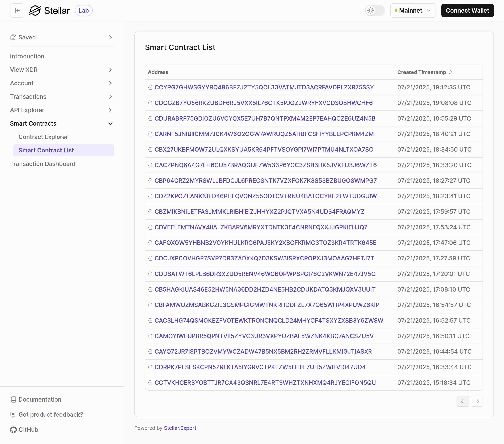Collapse the left sidebar panel

pyautogui.click(x=17, y=10)
